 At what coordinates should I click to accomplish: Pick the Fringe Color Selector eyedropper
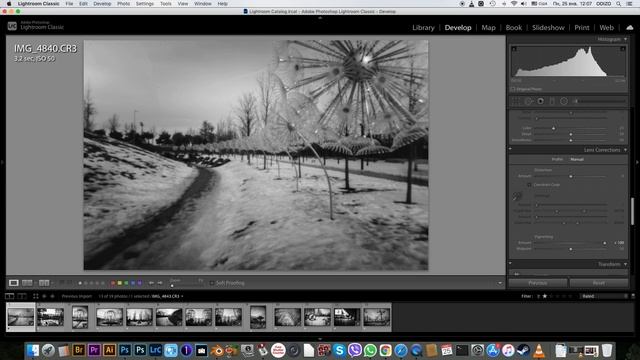click(x=517, y=197)
